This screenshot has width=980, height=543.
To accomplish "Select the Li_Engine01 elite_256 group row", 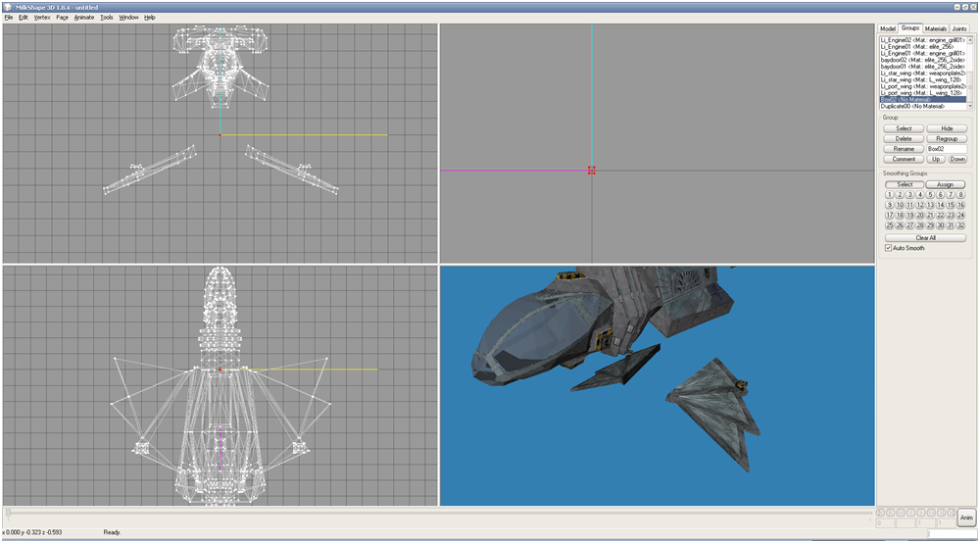I will [922, 47].
